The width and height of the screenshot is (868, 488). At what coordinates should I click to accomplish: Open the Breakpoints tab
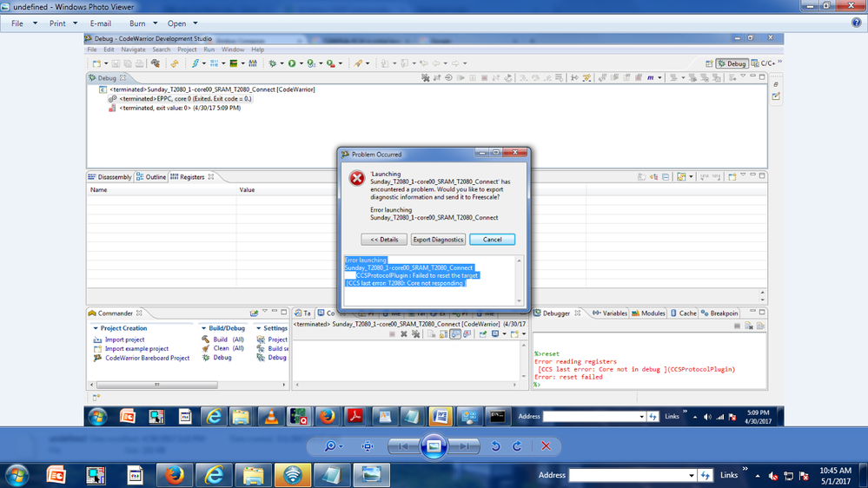pos(719,313)
